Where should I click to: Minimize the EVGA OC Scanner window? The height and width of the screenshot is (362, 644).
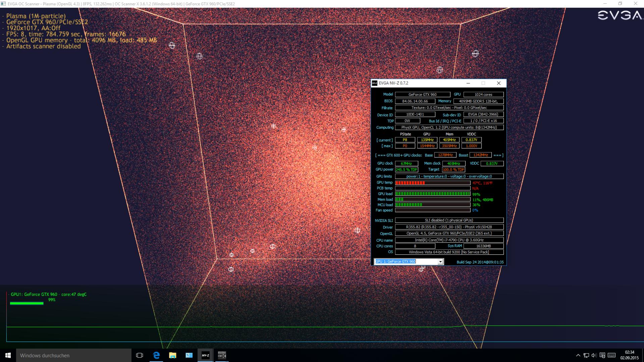605,4
